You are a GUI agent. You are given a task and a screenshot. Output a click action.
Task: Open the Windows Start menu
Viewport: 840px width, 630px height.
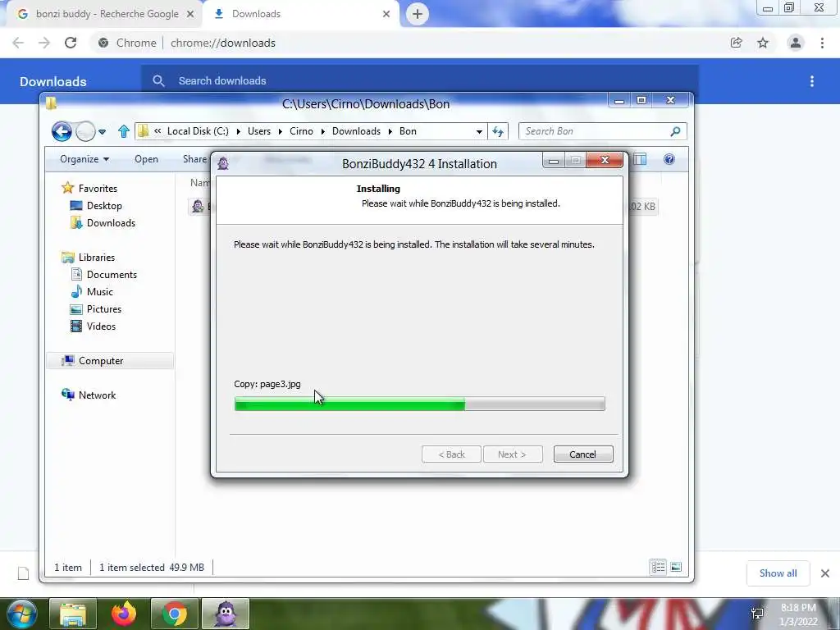tap(21, 614)
